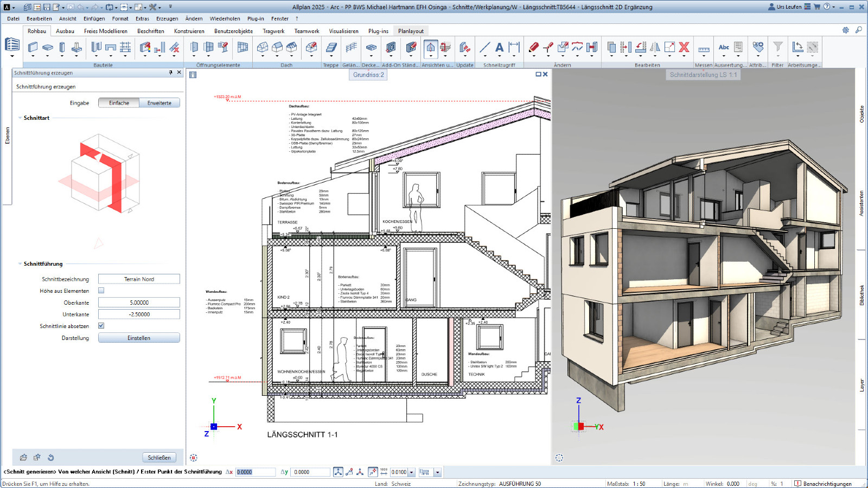
Task: Click the Schließen button
Action: pos(159,458)
